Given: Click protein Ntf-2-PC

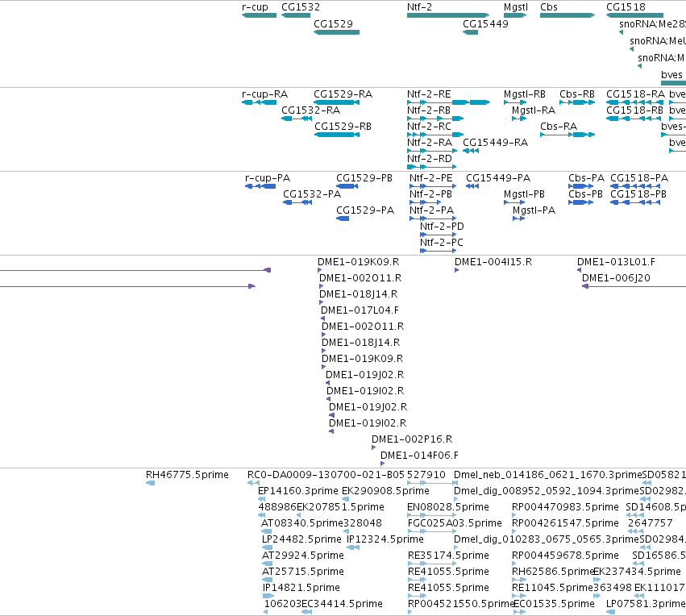Looking at the screenshot, I should tap(442, 243).
